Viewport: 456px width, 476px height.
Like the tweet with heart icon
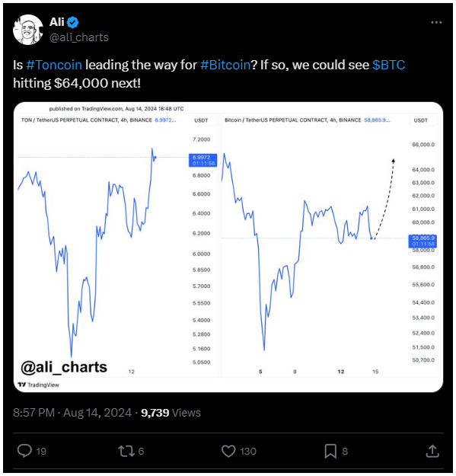click(x=228, y=451)
